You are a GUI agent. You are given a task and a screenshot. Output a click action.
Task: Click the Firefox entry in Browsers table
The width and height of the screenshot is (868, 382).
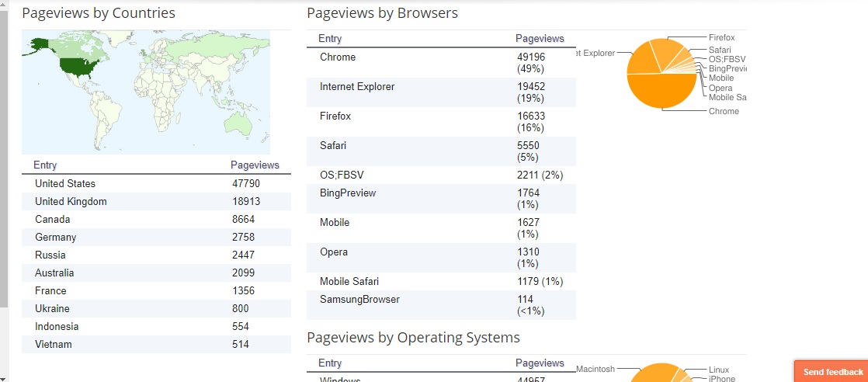pos(335,116)
